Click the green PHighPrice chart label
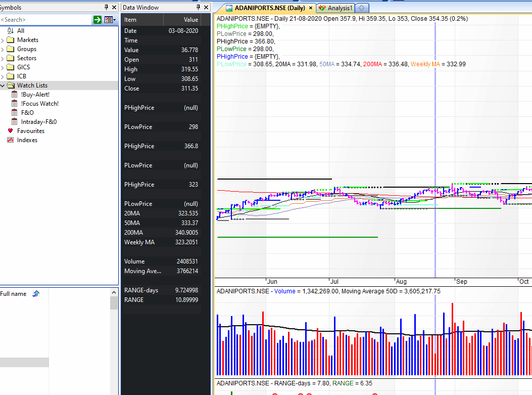Screen dimensions: 532x395 [232, 26]
